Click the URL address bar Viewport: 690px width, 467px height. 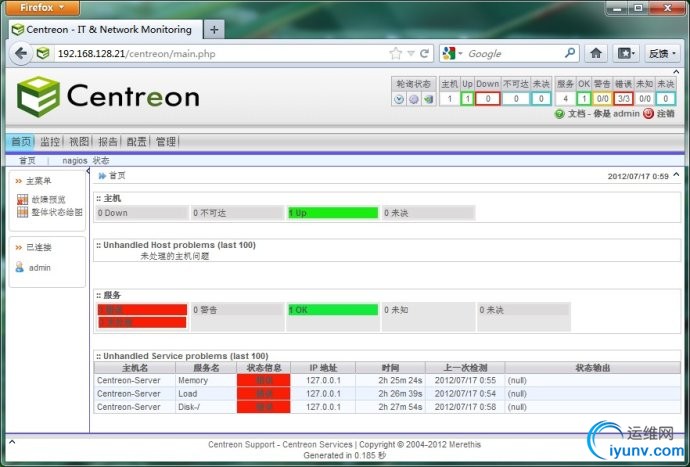click(x=220, y=54)
